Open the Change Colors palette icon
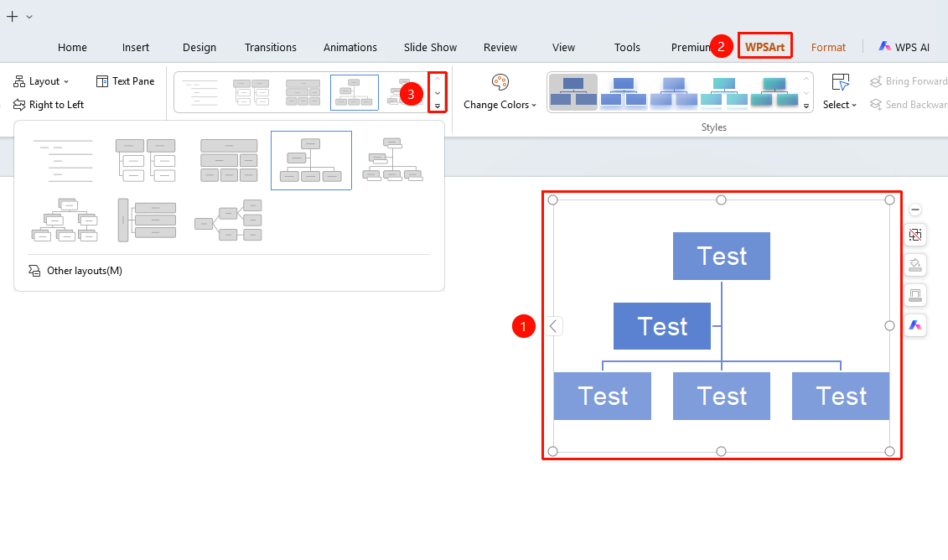Viewport: 948px width, 560px height. [x=500, y=82]
